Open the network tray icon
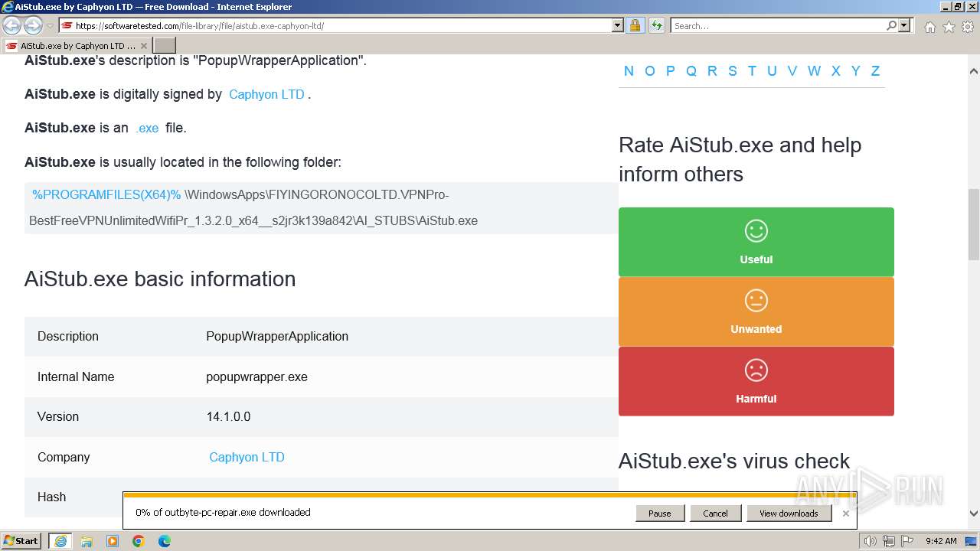Screen dimensions: 980x551 coord(889,541)
